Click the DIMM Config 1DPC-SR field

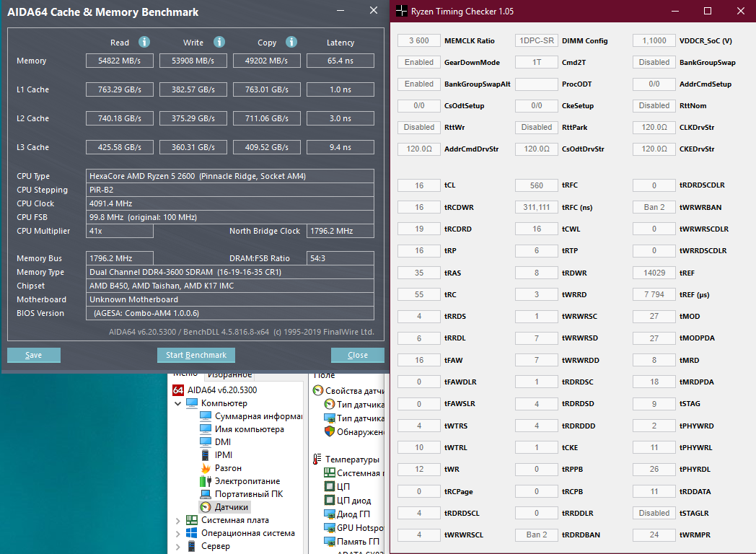(537, 40)
